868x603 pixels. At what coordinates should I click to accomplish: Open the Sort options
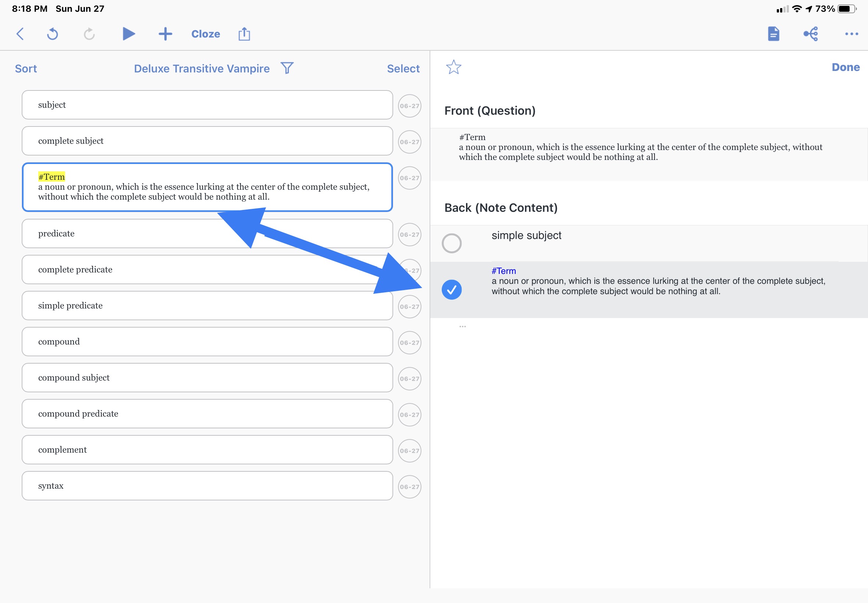point(26,69)
